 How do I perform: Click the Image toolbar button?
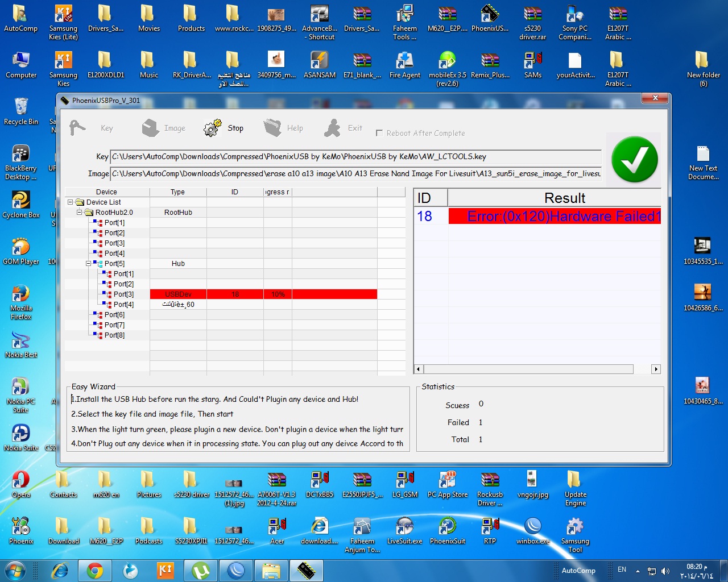tap(164, 128)
